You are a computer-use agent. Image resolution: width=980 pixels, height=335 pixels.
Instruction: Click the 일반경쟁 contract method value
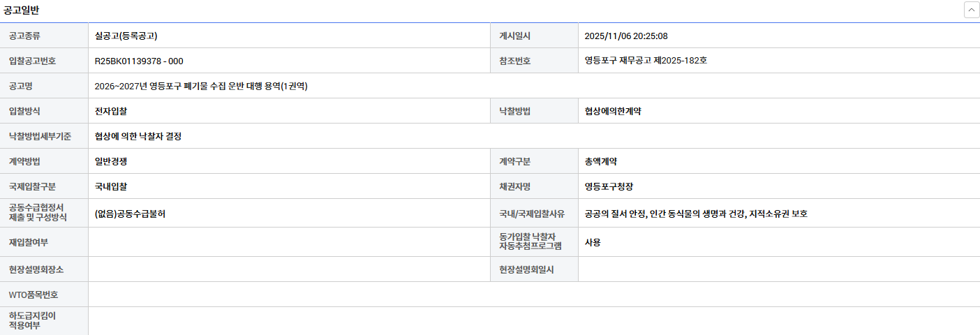coord(111,161)
